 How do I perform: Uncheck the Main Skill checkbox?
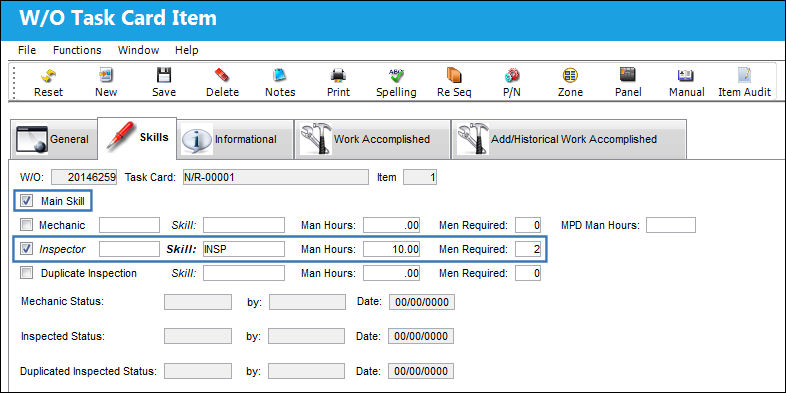click(x=27, y=202)
